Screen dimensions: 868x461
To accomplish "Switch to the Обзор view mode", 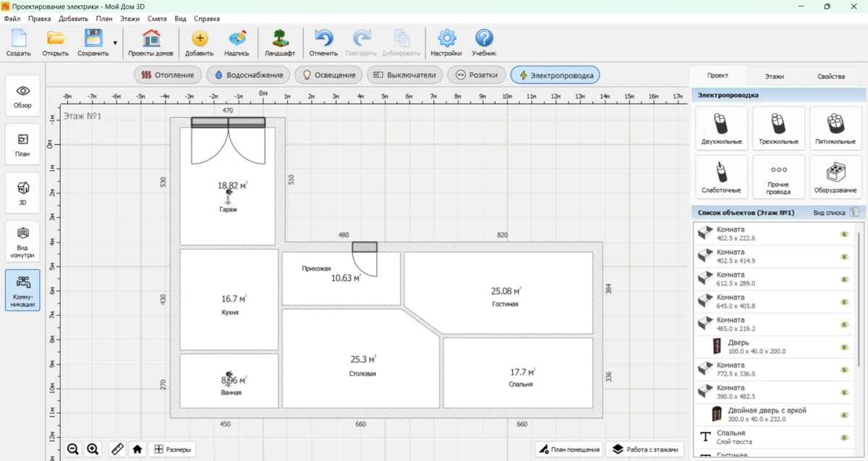I will click(23, 96).
